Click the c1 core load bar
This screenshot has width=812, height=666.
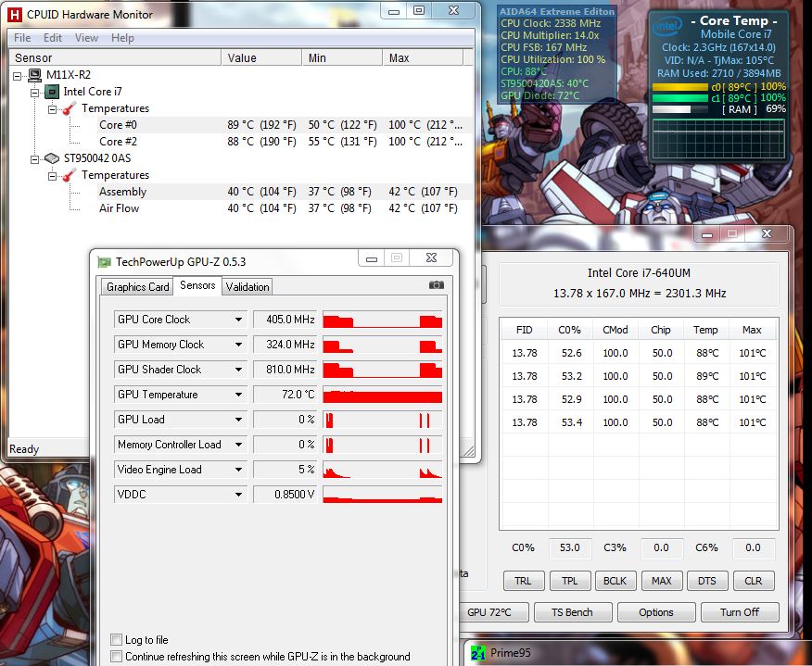[x=680, y=98]
